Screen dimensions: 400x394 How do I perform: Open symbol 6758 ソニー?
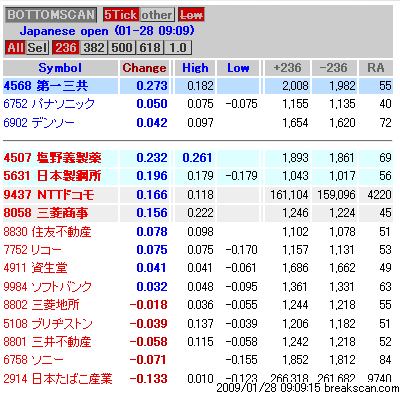tap(33, 360)
